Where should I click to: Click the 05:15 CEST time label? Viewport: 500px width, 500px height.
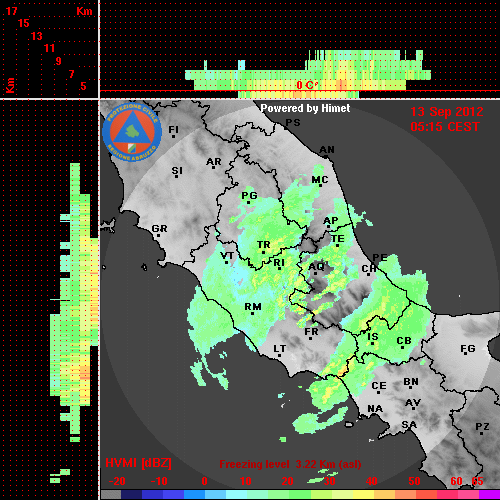click(445, 127)
